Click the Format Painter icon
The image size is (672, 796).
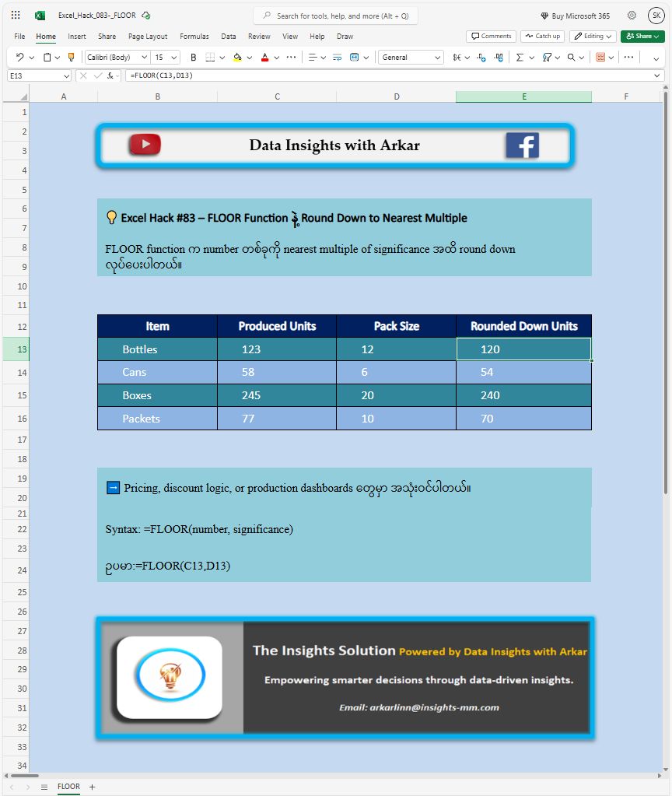tap(72, 58)
